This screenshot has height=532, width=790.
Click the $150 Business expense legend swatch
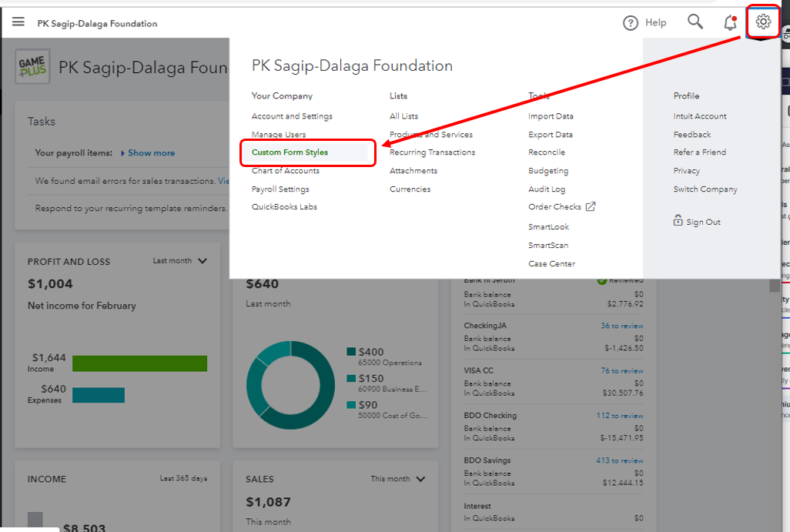[x=351, y=378]
